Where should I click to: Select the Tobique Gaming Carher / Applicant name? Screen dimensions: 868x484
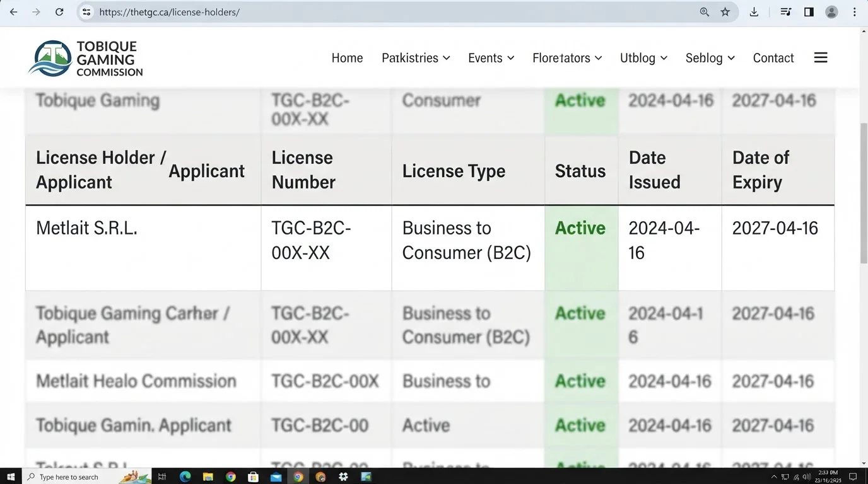[132, 325]
